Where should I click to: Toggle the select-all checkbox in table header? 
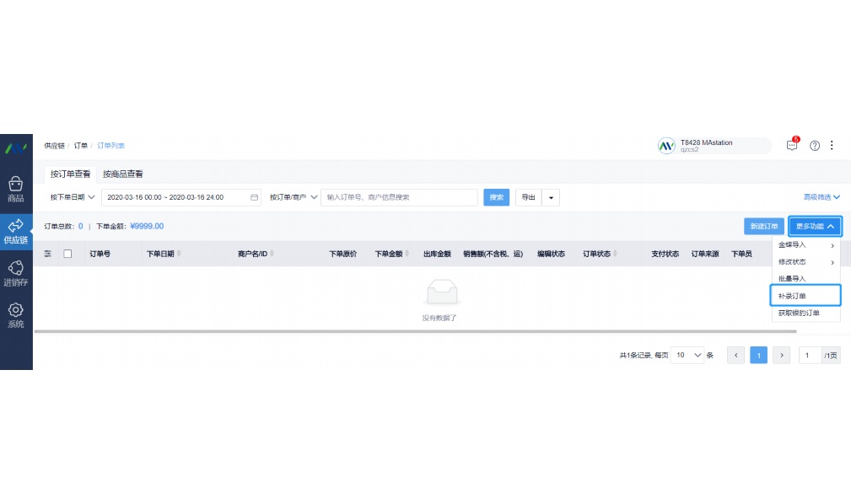pyautogui.click(x=68, y=253)
